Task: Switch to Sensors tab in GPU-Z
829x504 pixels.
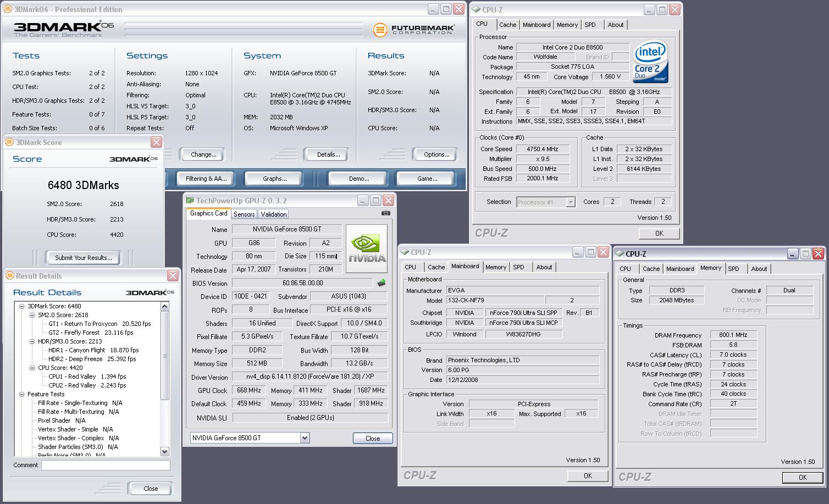Action: coord(244,214)
